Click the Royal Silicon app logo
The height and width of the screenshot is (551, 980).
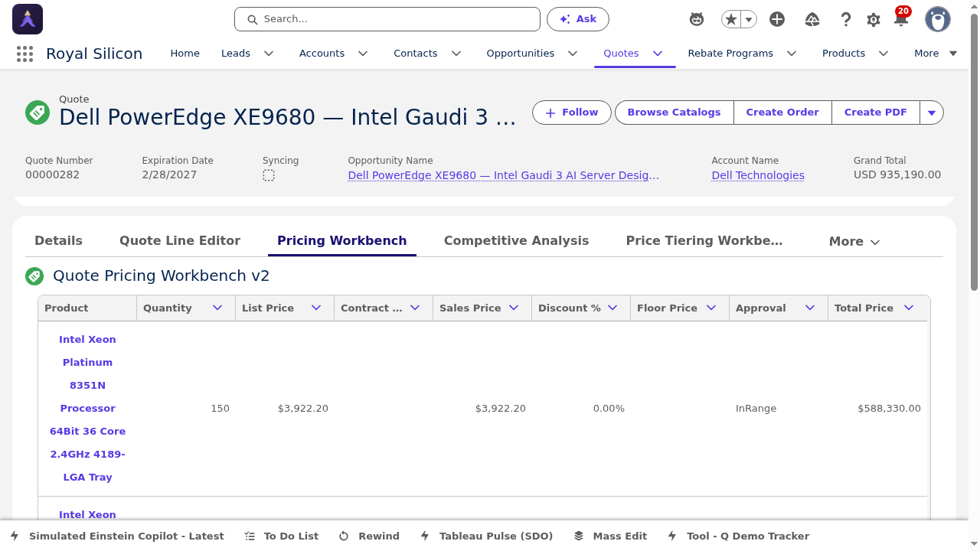(28, 19)
